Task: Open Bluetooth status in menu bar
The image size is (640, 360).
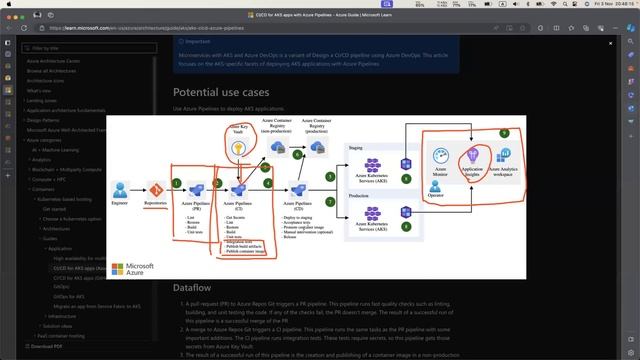Action: coord(528,4)
